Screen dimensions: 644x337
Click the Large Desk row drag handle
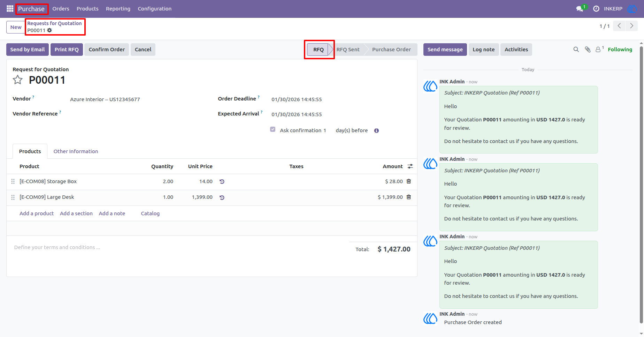(13, 197)
